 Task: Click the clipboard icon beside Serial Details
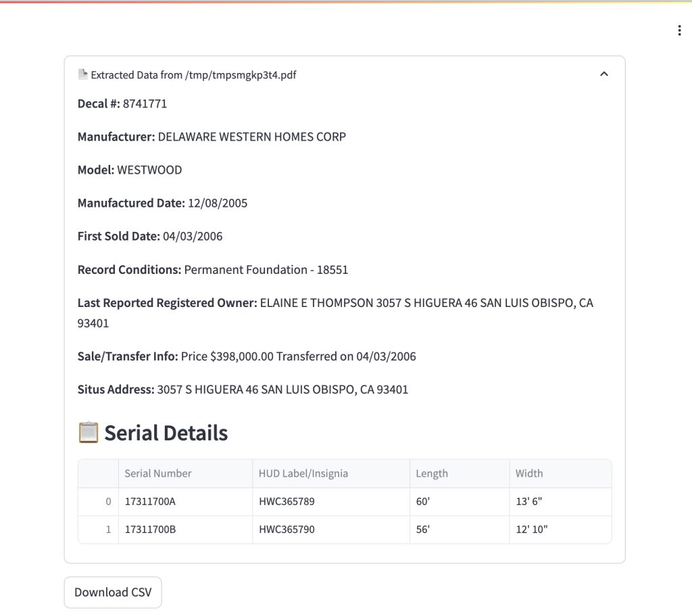coord(89,433)
